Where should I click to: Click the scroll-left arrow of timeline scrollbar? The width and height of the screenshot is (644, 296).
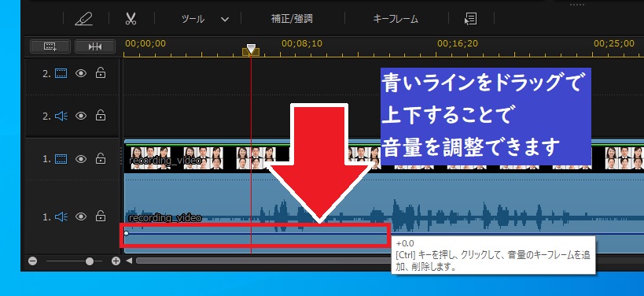coord(130,261)
